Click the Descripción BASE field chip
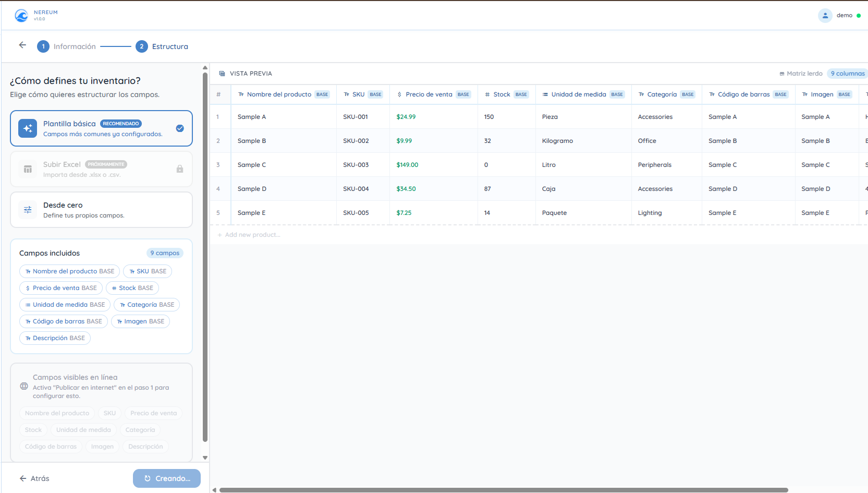The image size is (868, 493). tap(55, 338)
